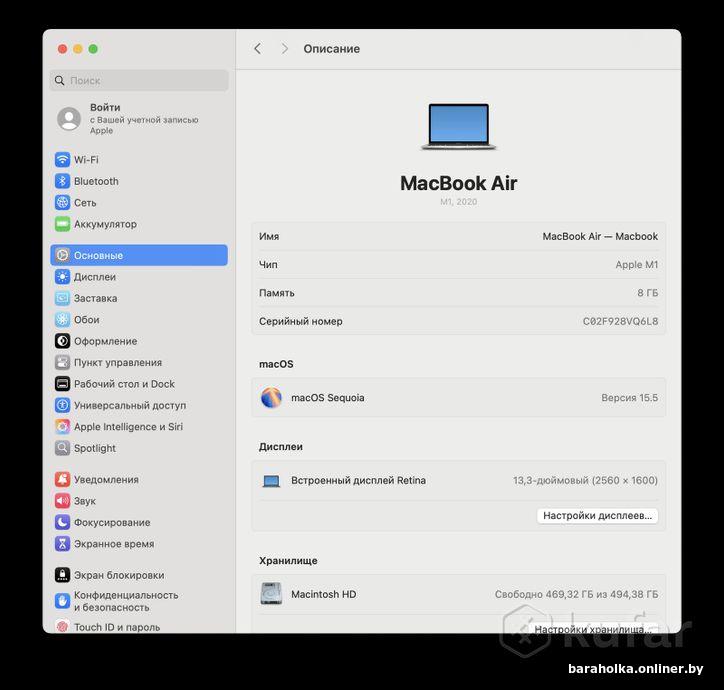This screenshot has width=724, height=690.
Task: Open the Конфиденциальность и безопасность hand icon
Action: (62, 601)
